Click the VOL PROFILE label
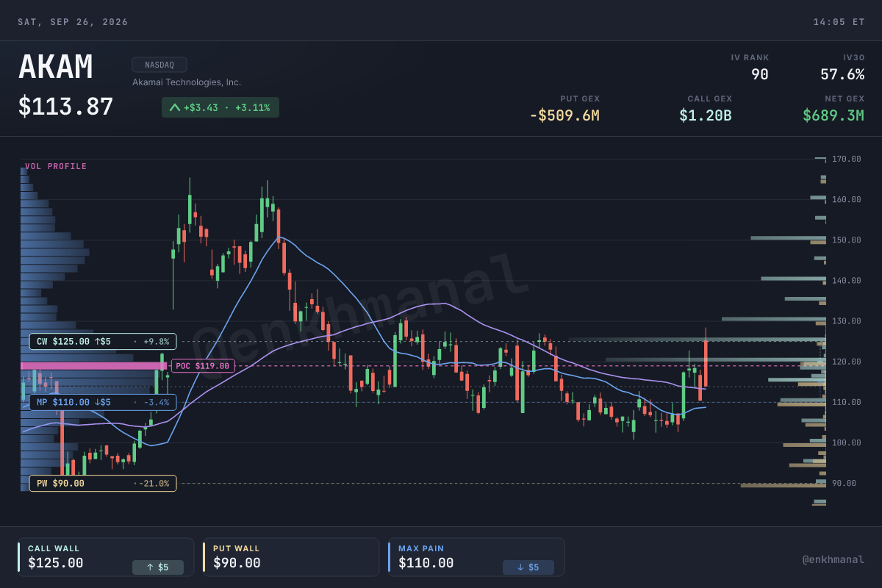This screenshot has height=588, width=882. pos(56,167)
